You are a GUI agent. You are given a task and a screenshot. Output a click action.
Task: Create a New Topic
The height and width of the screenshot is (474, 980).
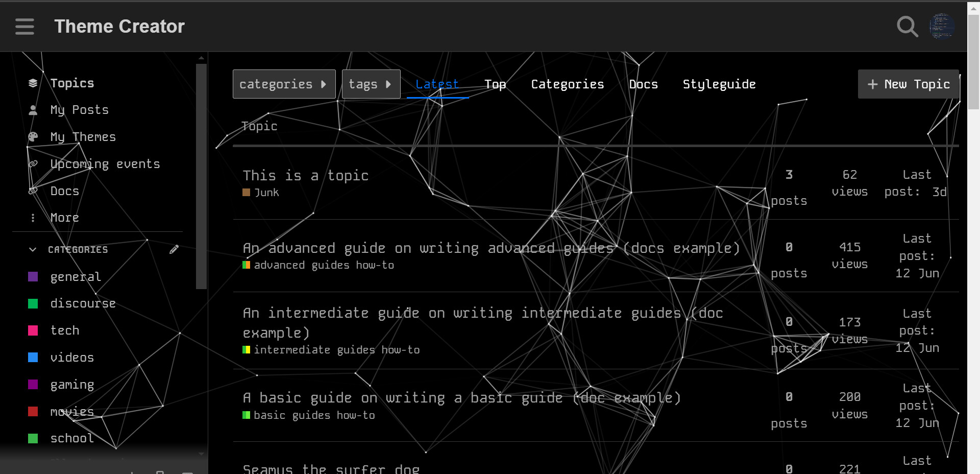[908, 84]
